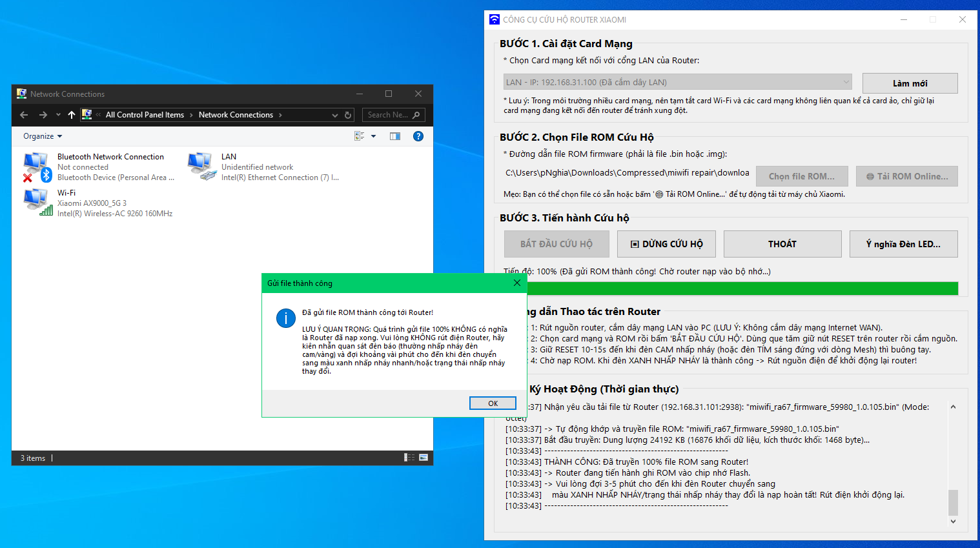Viewport: 980px width, 548px height.
Task: Click the green rescue progress bar
Action: coord(742,289)
